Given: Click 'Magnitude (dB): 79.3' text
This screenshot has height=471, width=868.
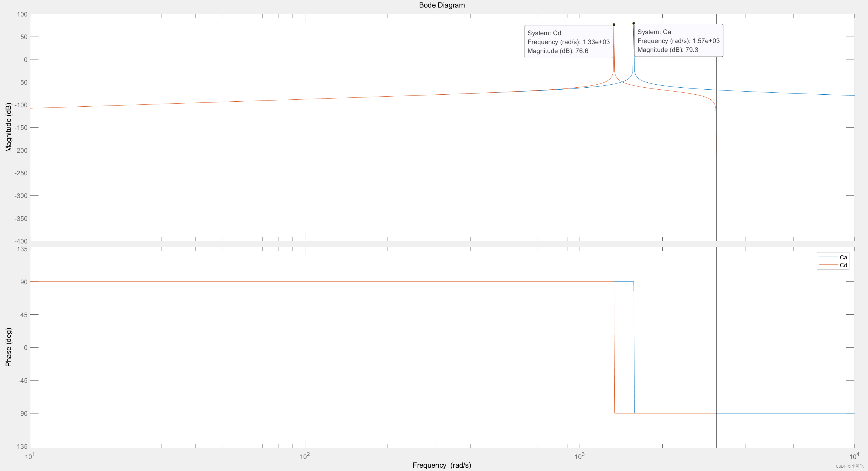Looking at the screenshot, I should point(667,50).
